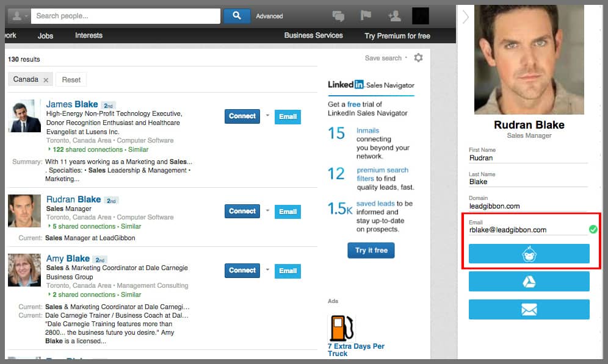The height and width of the screenshot is (364, 608).
Task: Click the Search people input field
Action: pos(125,16)
